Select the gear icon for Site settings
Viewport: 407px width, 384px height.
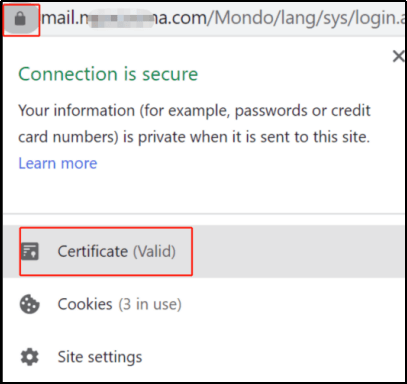pyautogui.click(x=30, y=357)
